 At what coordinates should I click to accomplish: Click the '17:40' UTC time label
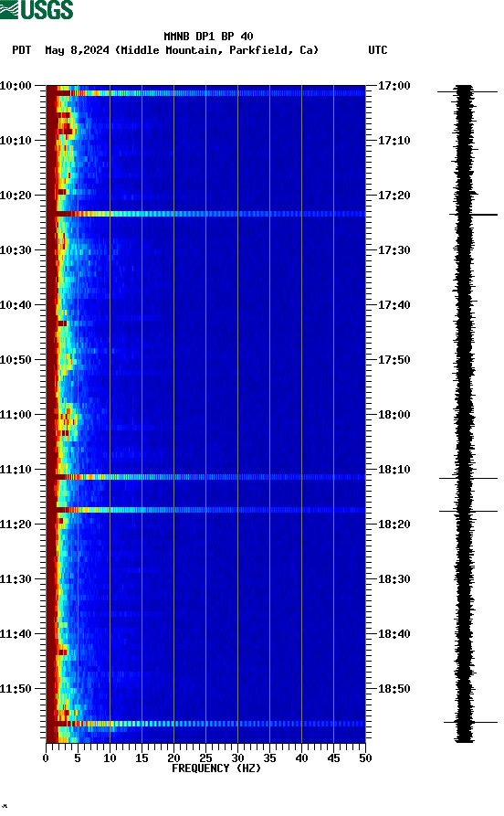pyautogui.click(x=394, y=305)
